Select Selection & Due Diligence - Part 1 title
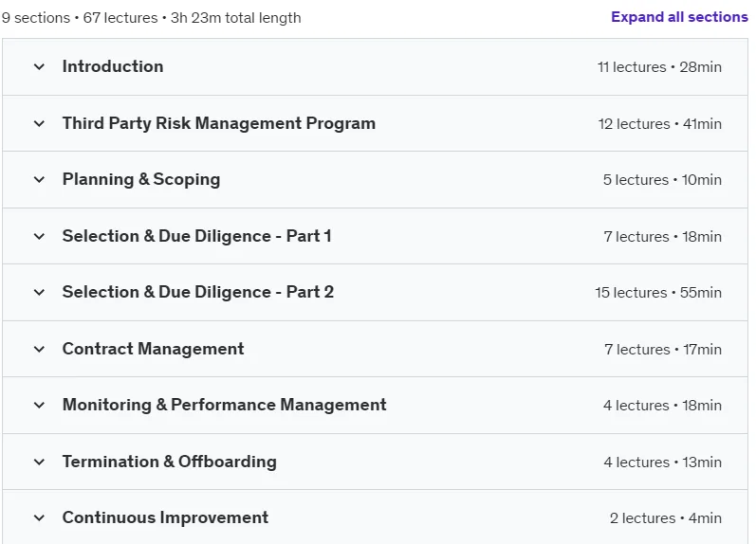Image resolution: width=756 pixels, height=544 pixels. [x=196, y=236]
